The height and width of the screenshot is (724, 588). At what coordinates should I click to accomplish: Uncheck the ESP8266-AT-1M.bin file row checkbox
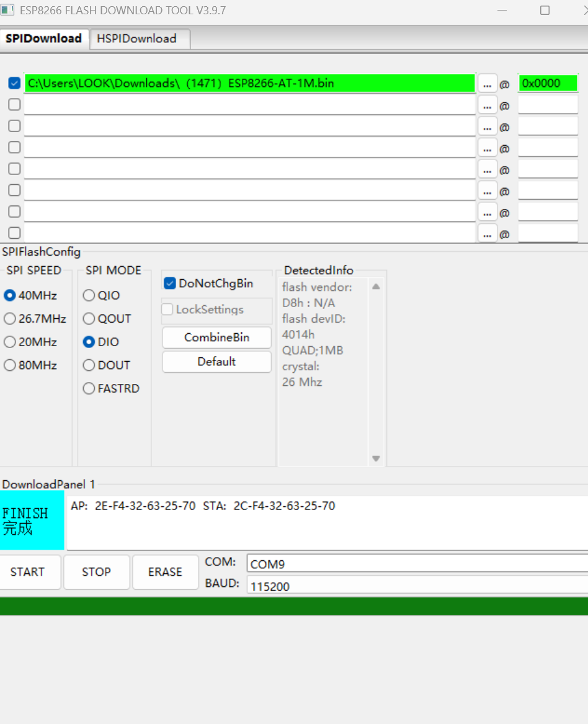pyautogui.click(x=14, y=83)
